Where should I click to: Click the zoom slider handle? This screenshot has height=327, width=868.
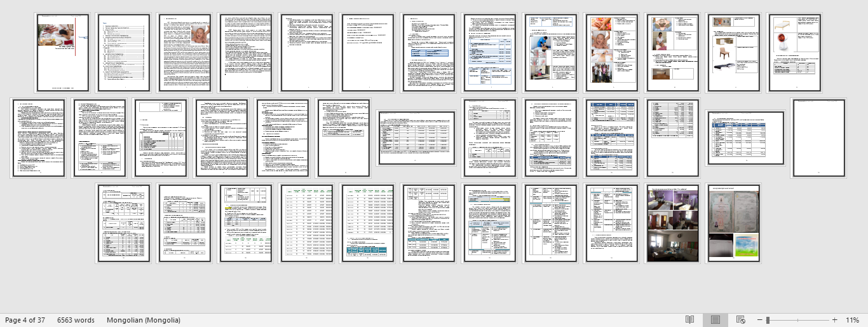coord(768,320)
